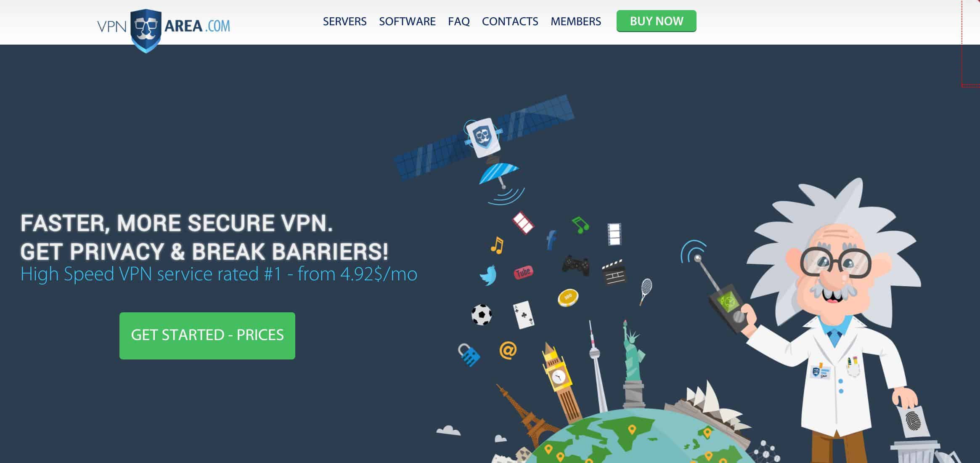Viewport: 980px width, 463px height.
Task: Click the orange @ email icon
Action: (x=508, y=350)
